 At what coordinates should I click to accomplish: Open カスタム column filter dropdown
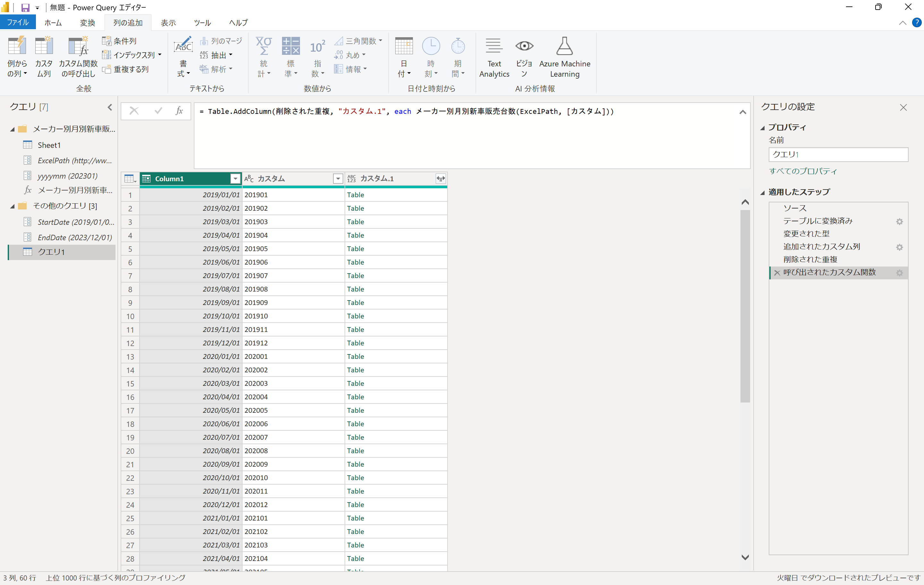point(338,178)
